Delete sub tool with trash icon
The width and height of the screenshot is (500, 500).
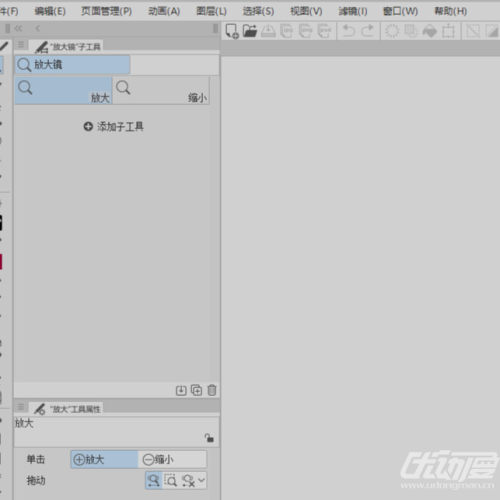coord(212,390)
